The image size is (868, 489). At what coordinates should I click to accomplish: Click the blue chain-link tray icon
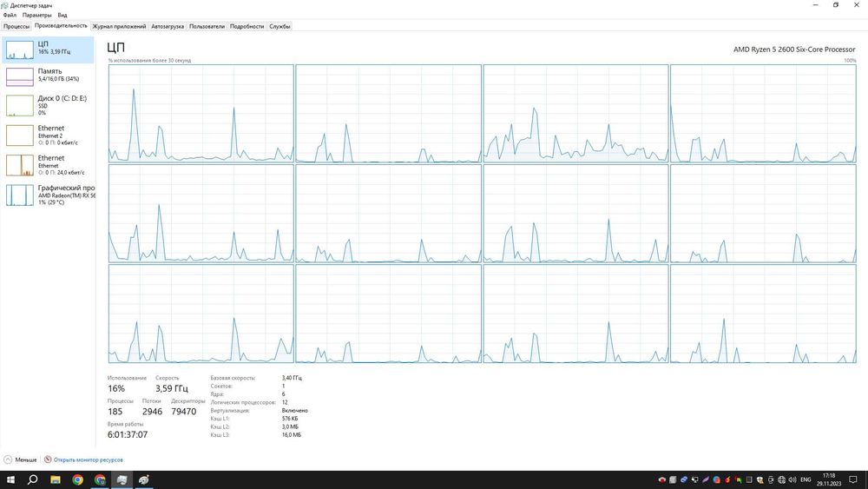[x=684, y=479]
